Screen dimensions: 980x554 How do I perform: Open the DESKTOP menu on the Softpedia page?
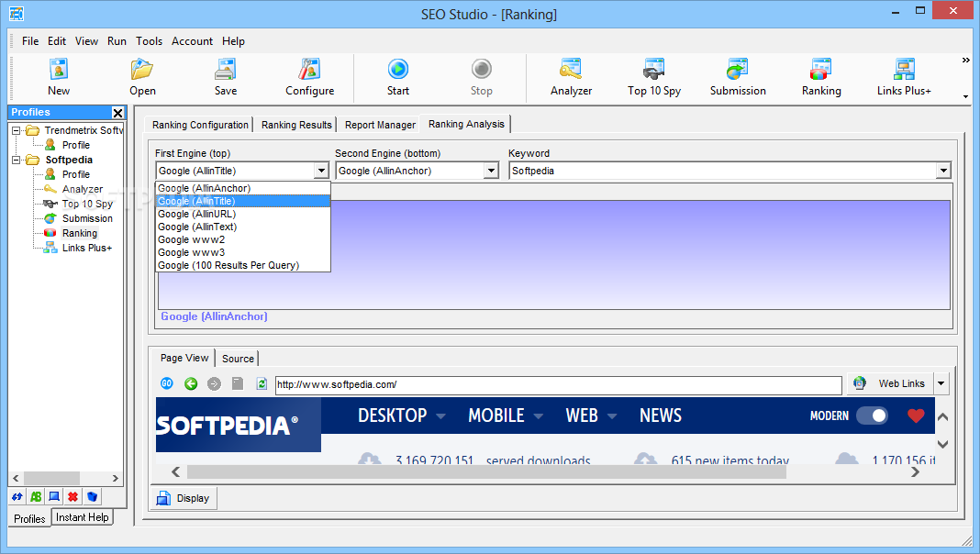(x=401, y=415)
